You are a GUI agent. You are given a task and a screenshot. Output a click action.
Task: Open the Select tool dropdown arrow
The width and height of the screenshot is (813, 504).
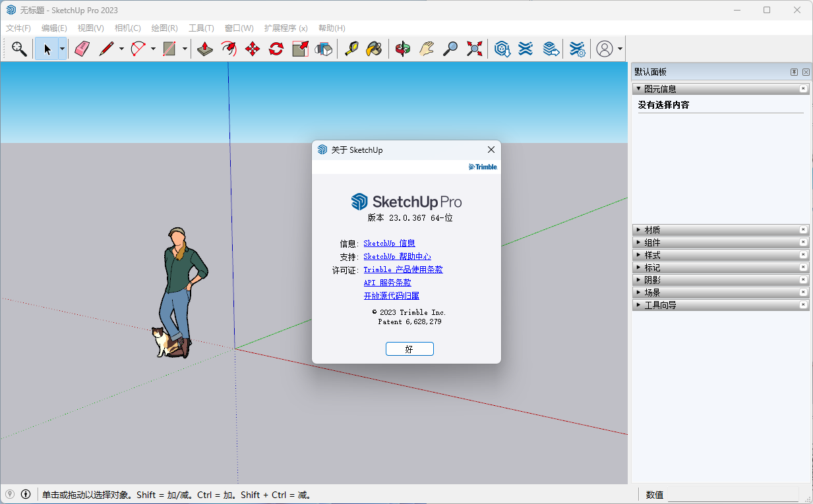(x=62, y=49)
